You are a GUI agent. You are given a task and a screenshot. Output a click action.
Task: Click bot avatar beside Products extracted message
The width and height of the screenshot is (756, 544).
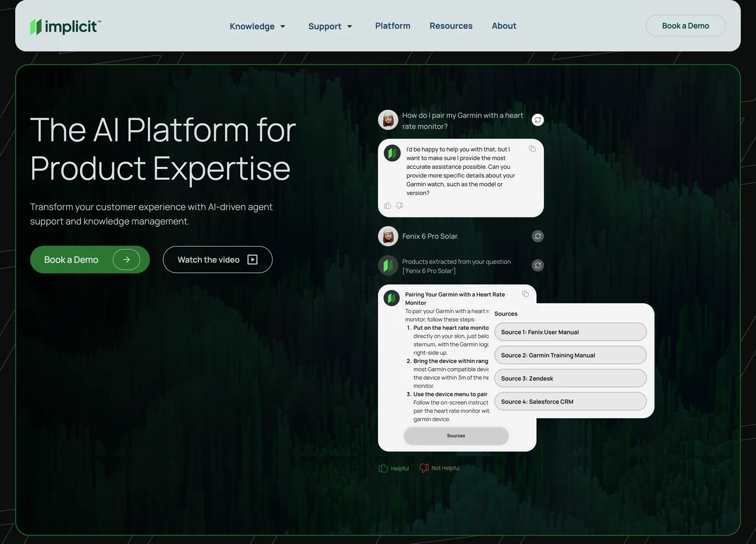click(388, 266)
